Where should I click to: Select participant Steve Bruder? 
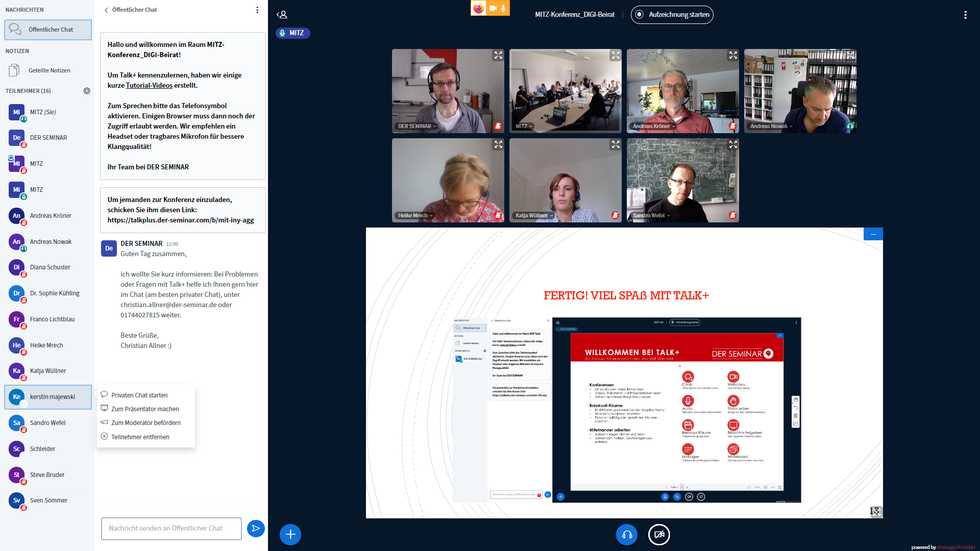(48, 475)
